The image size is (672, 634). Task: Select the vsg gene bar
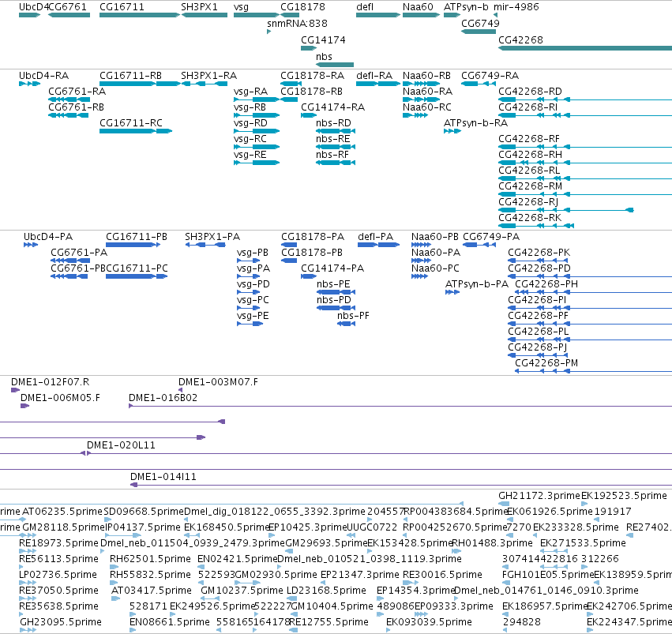coord(257,15)
